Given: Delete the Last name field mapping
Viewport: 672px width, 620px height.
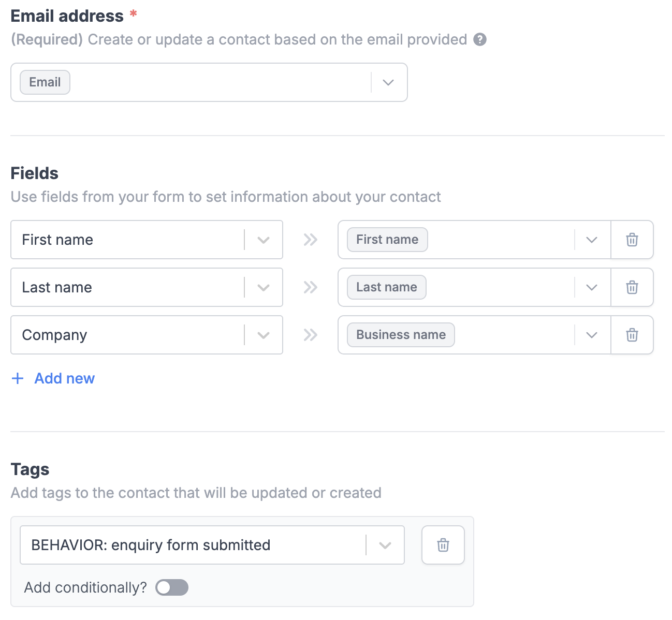Looking at the screenshot, I should coord(632,287).
